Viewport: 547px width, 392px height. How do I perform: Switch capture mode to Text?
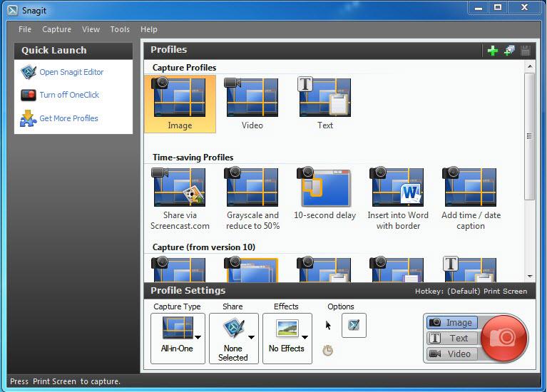click(x=452, y=338)
